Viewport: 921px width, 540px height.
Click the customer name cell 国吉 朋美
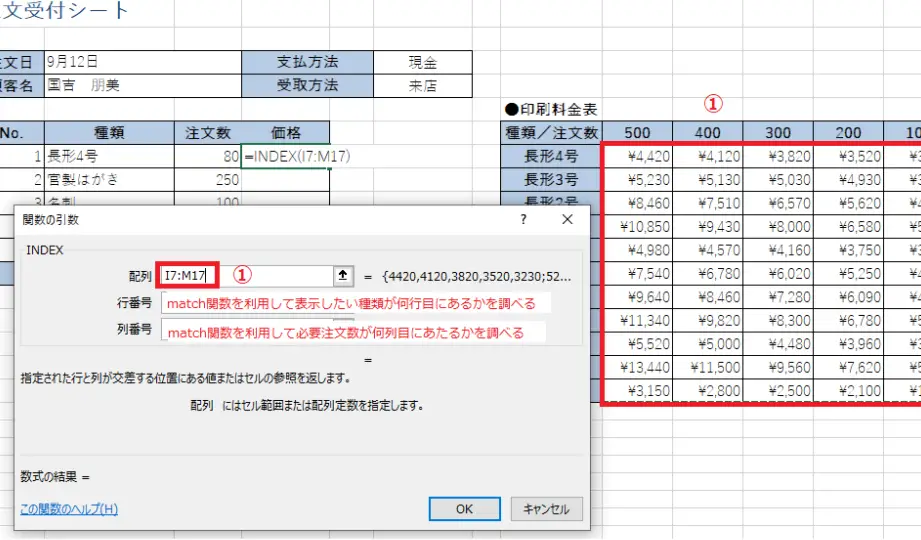[x=142, y=86]
